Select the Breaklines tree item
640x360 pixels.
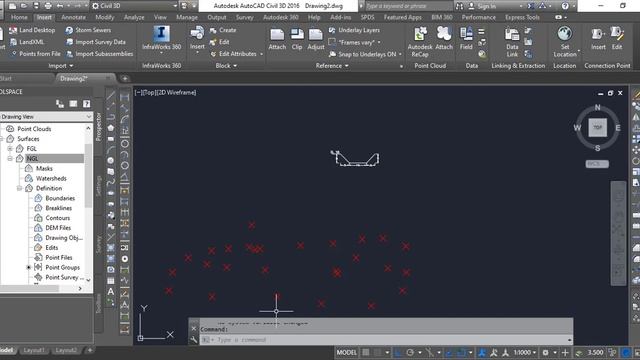pyautogui.click(x=58, y=208)
